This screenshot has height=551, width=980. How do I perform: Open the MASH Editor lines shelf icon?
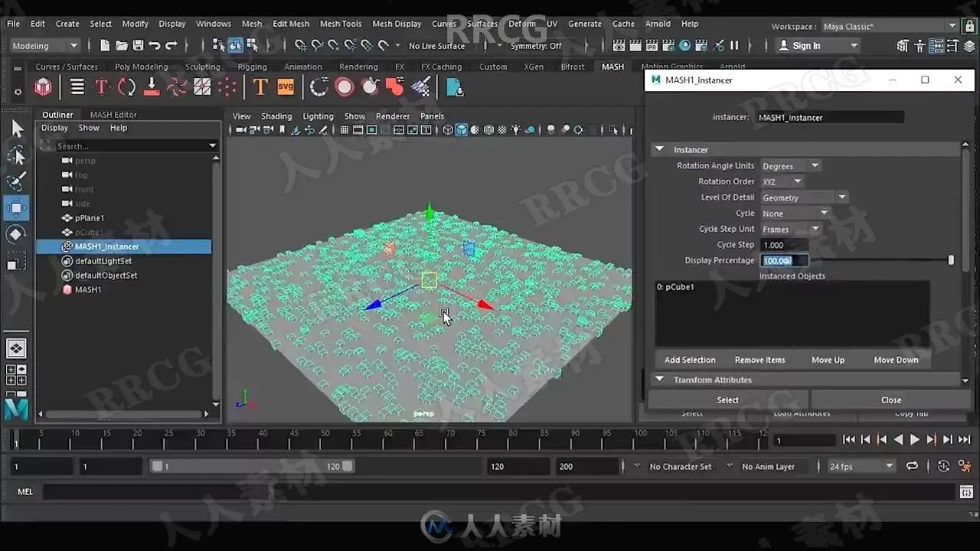(77, 87)
